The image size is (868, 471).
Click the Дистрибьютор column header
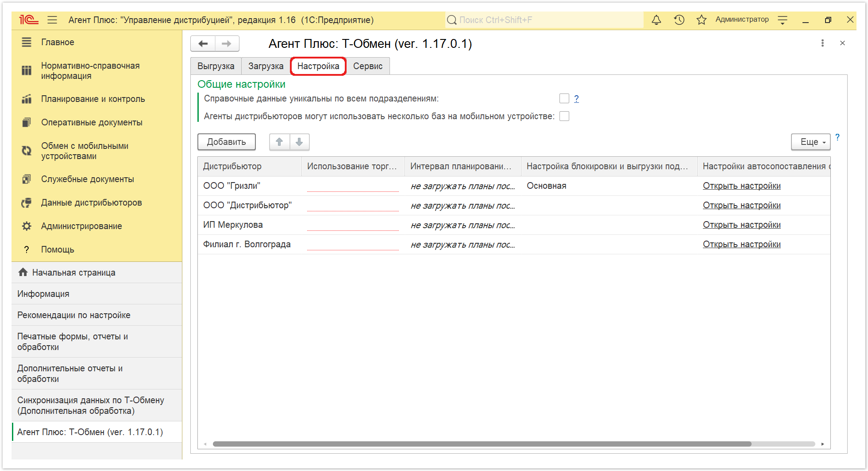(x=250, y=166)
